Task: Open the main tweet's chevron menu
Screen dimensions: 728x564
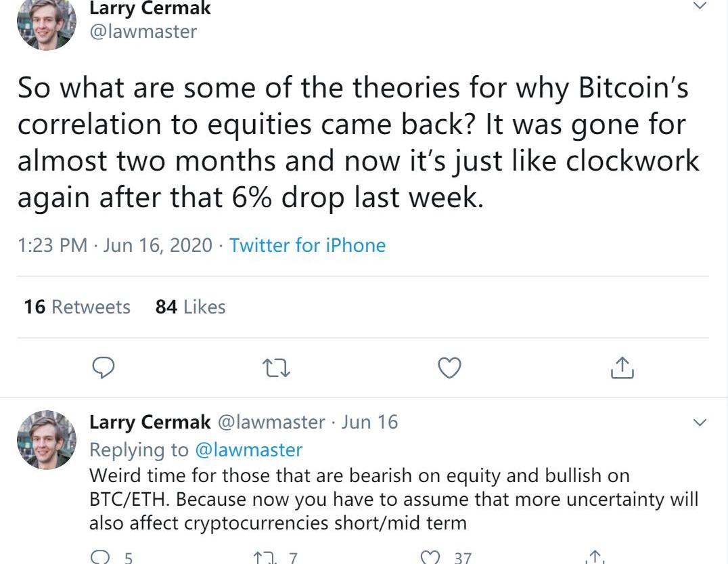Action: (700, 6)
